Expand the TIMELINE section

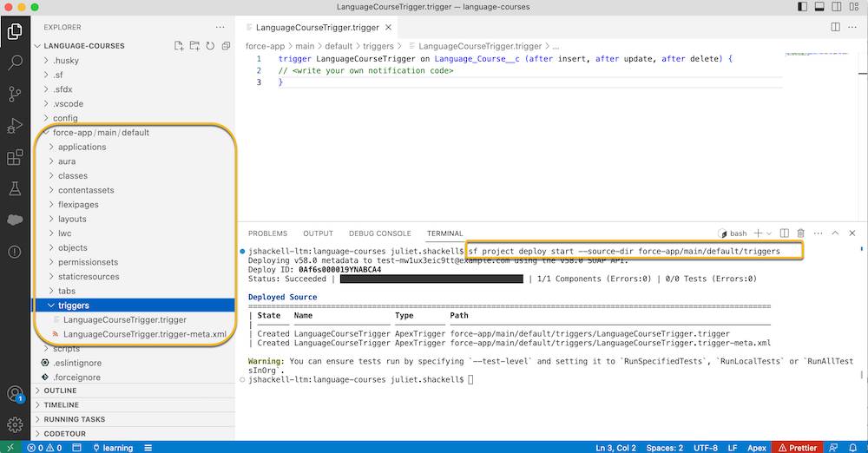[x=134, y=404]
